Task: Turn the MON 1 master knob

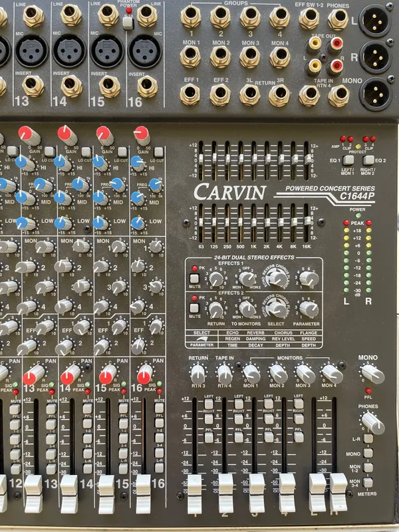Action: coord(251,374)
